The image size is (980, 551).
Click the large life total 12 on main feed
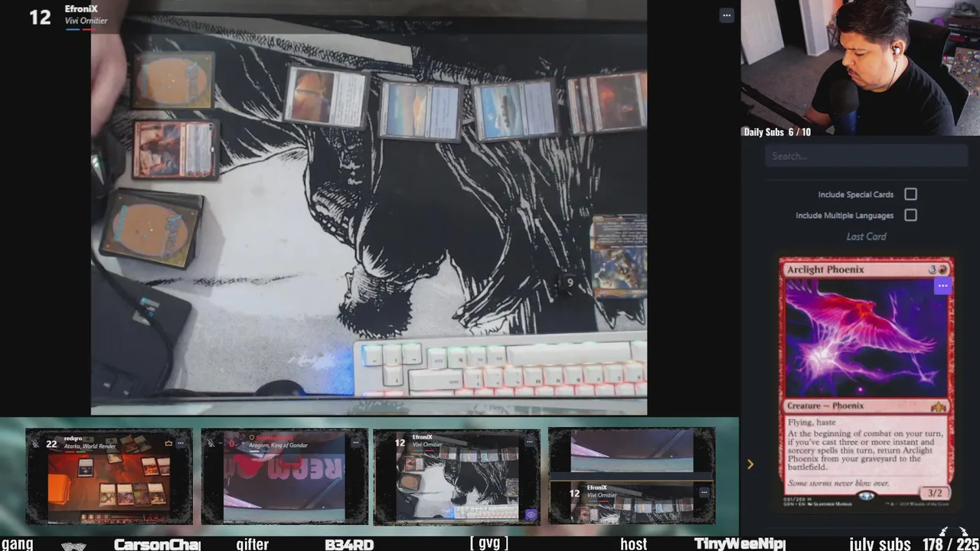(40, 17)
